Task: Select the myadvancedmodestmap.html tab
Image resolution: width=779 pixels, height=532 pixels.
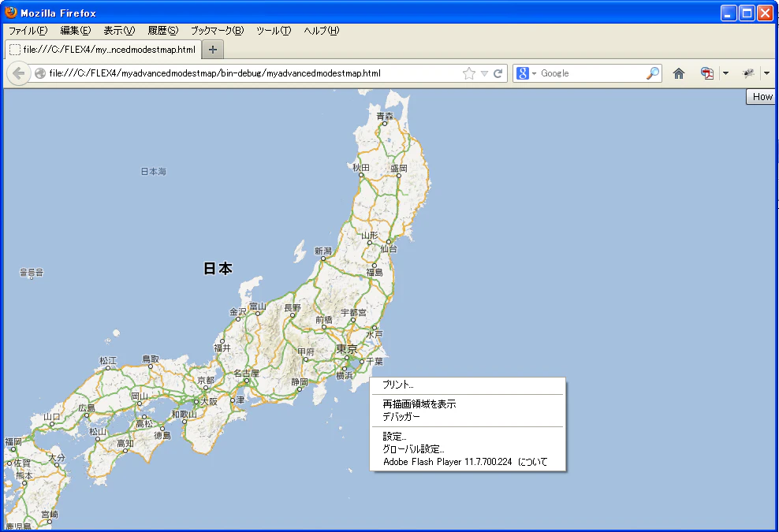Action: pos(103,50)
